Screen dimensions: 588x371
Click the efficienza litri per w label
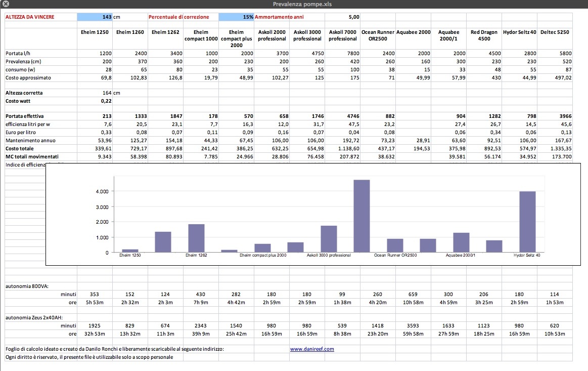(x=27, y=125)
